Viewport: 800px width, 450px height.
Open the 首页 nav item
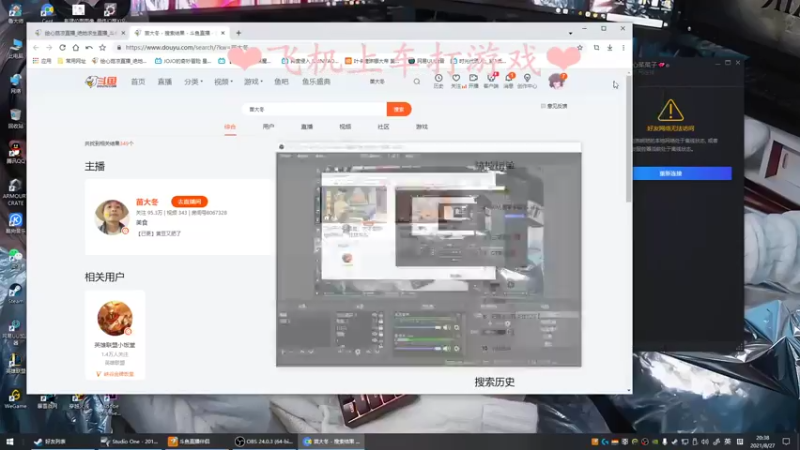[x=138, y=82]
